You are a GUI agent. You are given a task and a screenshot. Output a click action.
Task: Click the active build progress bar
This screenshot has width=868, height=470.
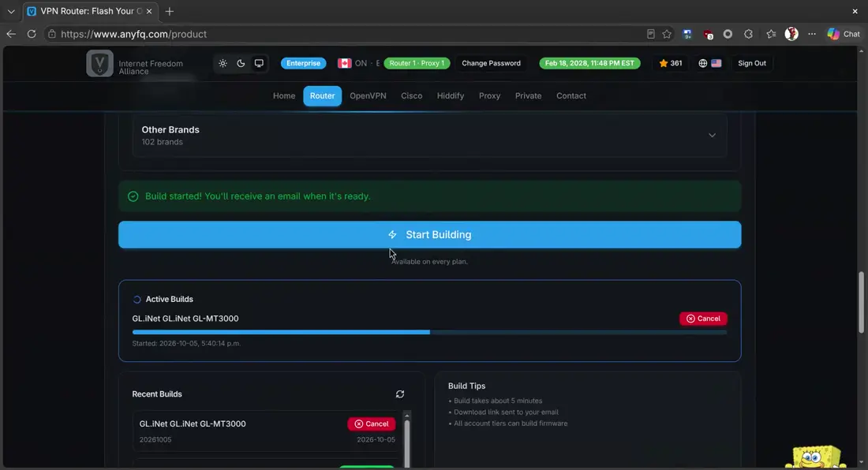click(x=429, y=332)
